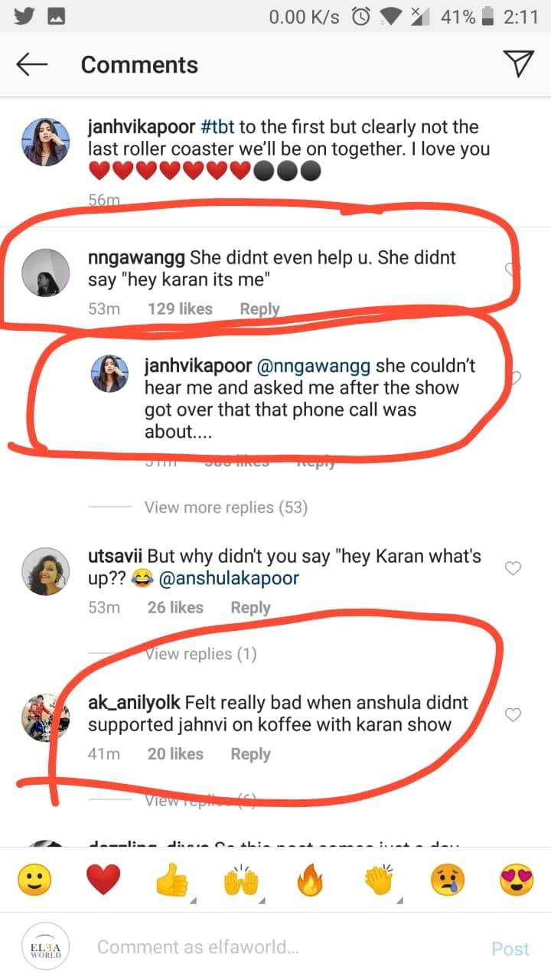Expand View replies (1) under utsavii
The width and height of the screenshot is (551, 980).
(x=201, y=654)
